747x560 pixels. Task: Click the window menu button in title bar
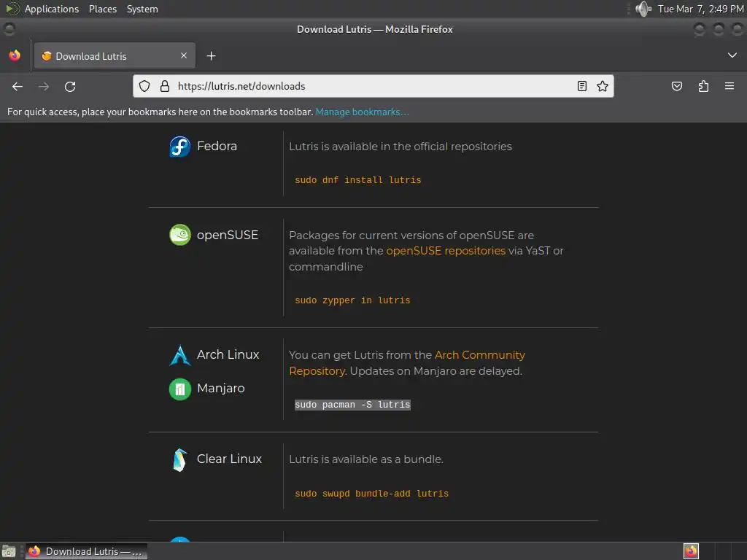[9, 29]
